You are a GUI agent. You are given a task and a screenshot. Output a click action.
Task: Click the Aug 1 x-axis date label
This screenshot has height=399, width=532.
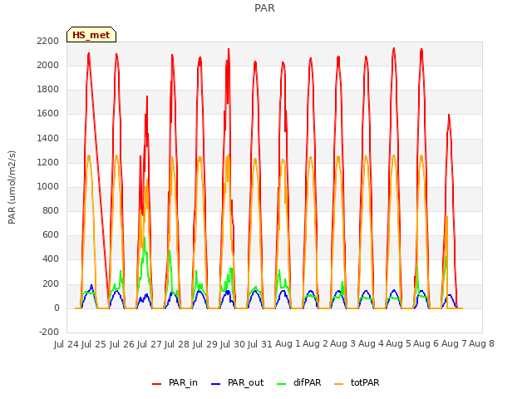click(288, 344)
